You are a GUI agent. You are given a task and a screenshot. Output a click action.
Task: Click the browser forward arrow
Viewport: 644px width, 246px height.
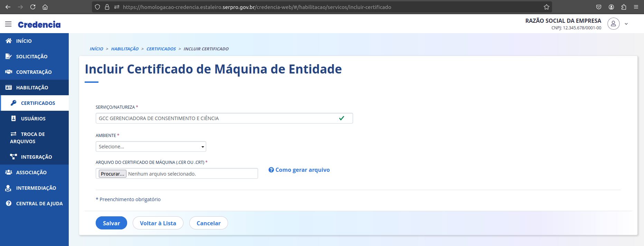click(20, 7)
